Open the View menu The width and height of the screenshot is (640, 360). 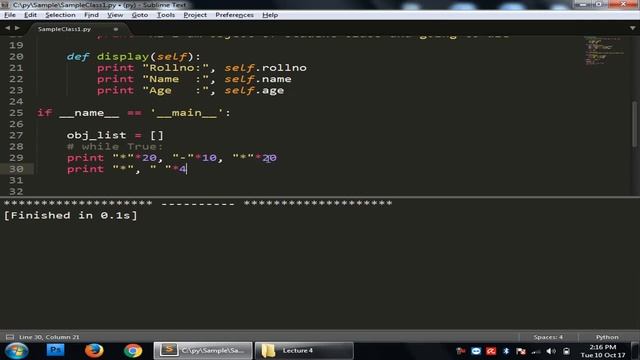115,15
